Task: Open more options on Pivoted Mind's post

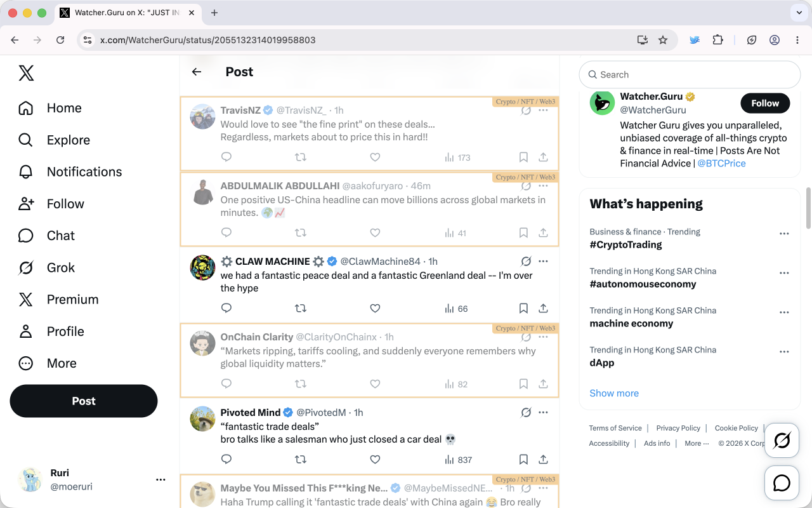Action: click(x=543, y=413)
